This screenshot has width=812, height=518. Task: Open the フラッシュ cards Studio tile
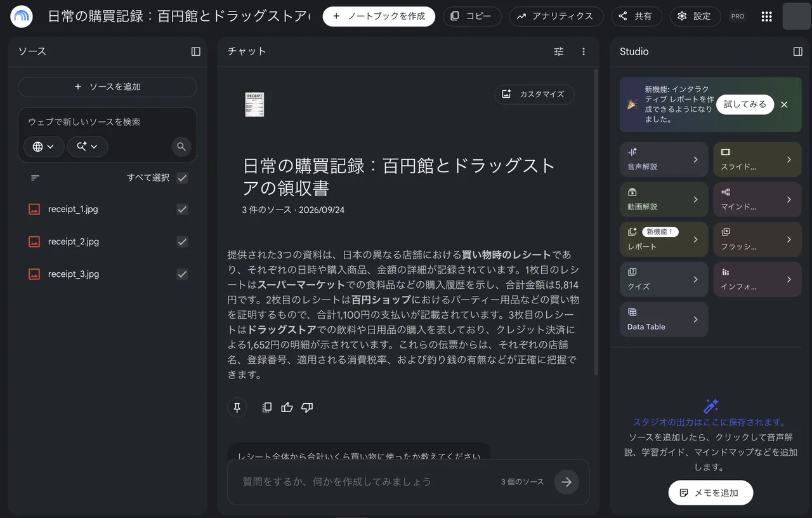coord(757,239)
